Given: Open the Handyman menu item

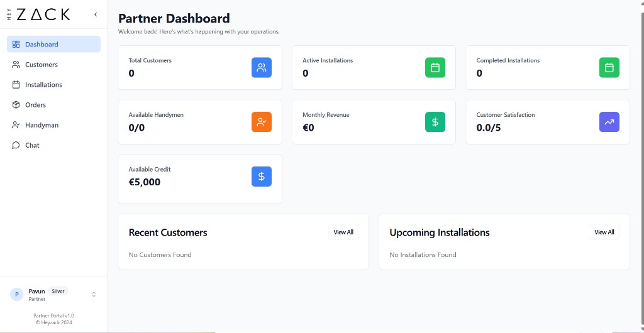Looking at the screenshot, I should 54,125.
